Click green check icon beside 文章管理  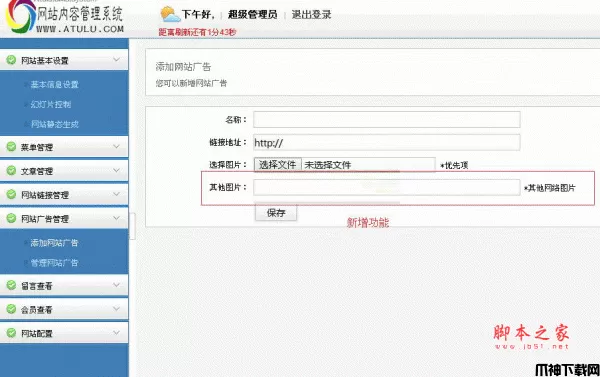(11, 171)
